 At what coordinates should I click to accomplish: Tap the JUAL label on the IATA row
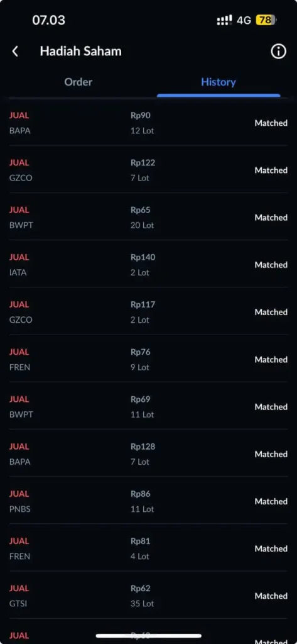[x=19, y=257]
